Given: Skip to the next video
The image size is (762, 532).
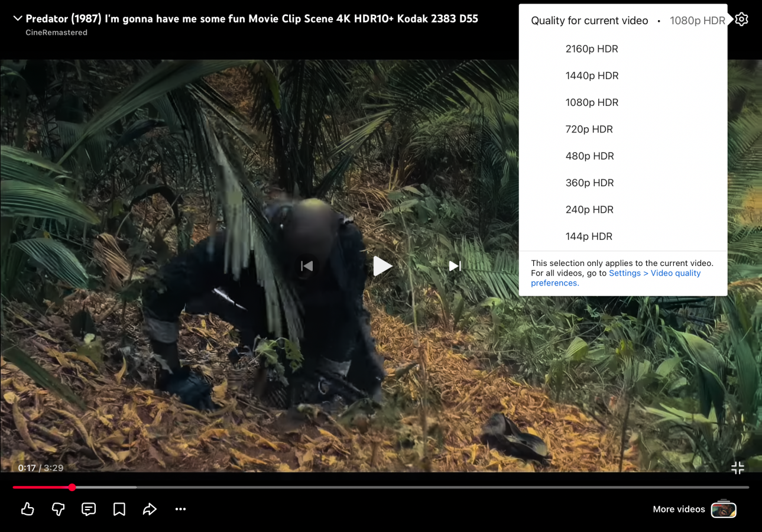Looking at the screenshot, I should [455, 266].
